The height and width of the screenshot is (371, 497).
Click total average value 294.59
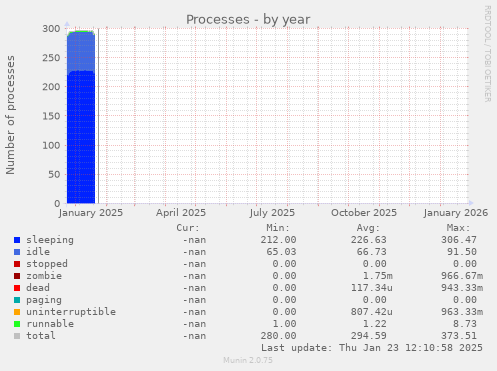[369, 336]
